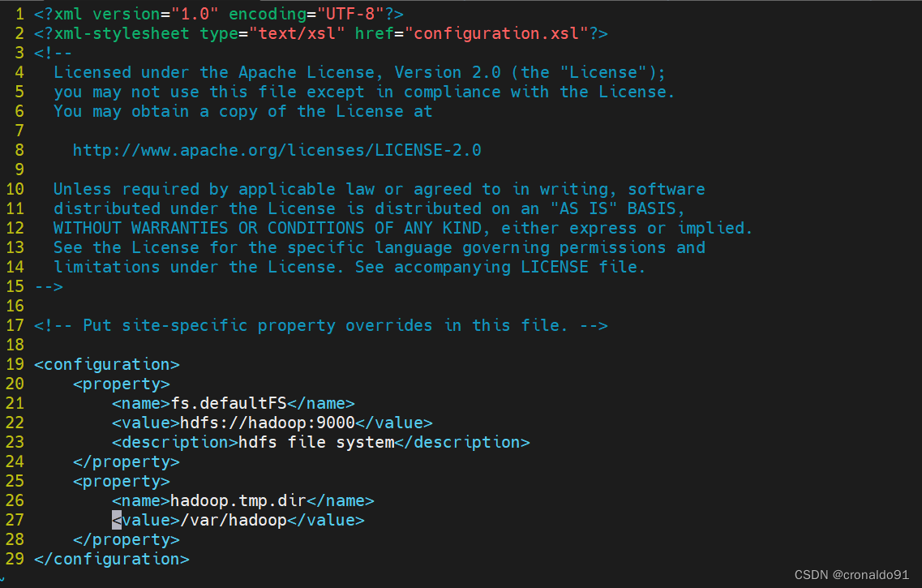Click the fs.defaultFS property name text
Screen dimensions: 922x588
(228, 403)
